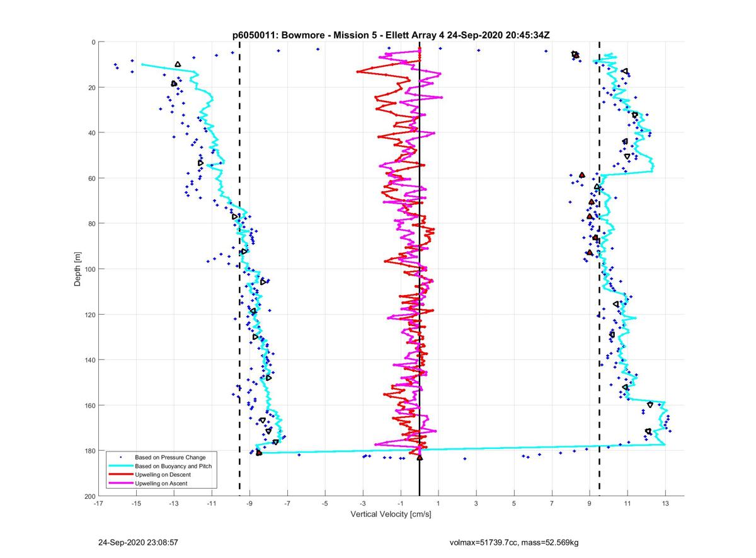Click magenta line sample for Upwelling on Ascent
Viewport: 756px width, 558px height.
[x=121, y=483]
